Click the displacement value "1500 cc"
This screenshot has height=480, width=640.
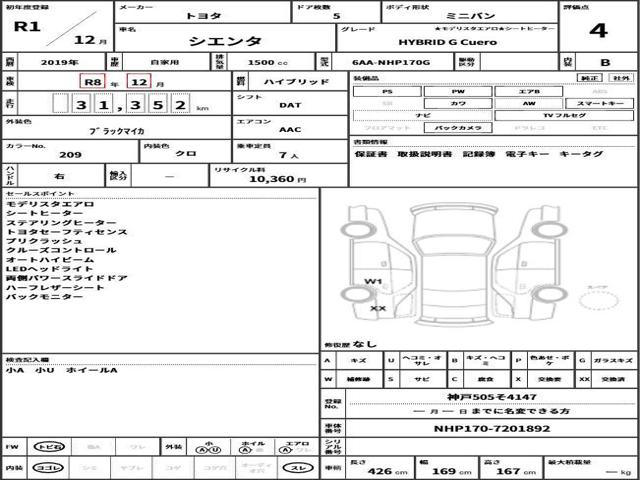tap(268, 62)
